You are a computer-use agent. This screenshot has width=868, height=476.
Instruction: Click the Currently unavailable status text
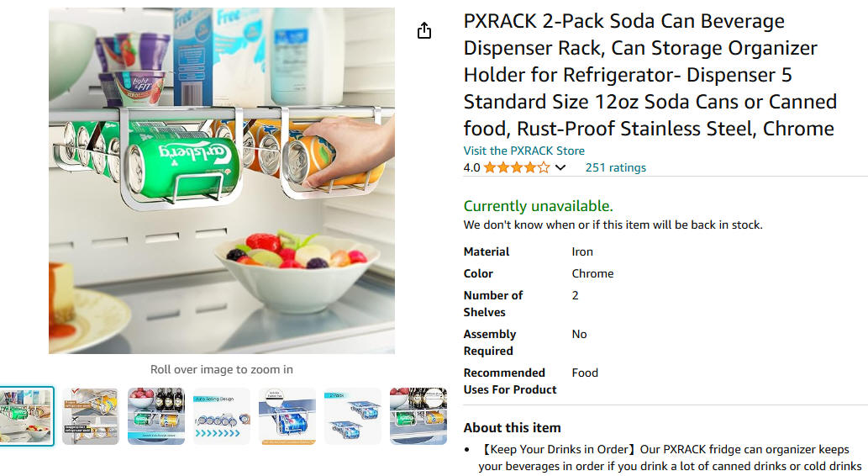[538, 206]
